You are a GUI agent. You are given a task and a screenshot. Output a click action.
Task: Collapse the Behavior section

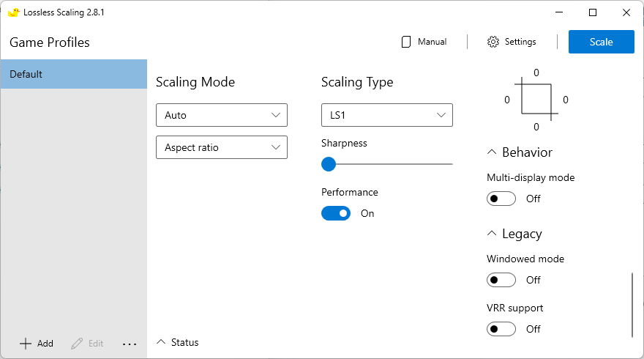(493, 152)
